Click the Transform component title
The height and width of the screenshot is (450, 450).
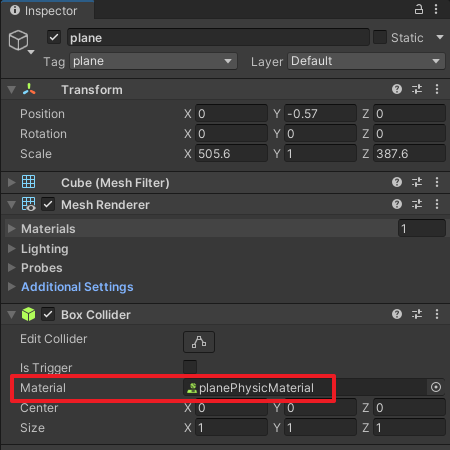[x=92, y=90]
